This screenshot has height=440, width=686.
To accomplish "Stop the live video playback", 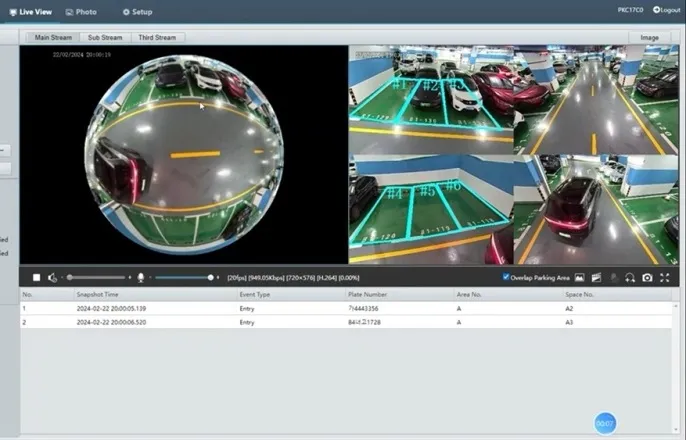I will pyautogui.click(x=37, y=277).
